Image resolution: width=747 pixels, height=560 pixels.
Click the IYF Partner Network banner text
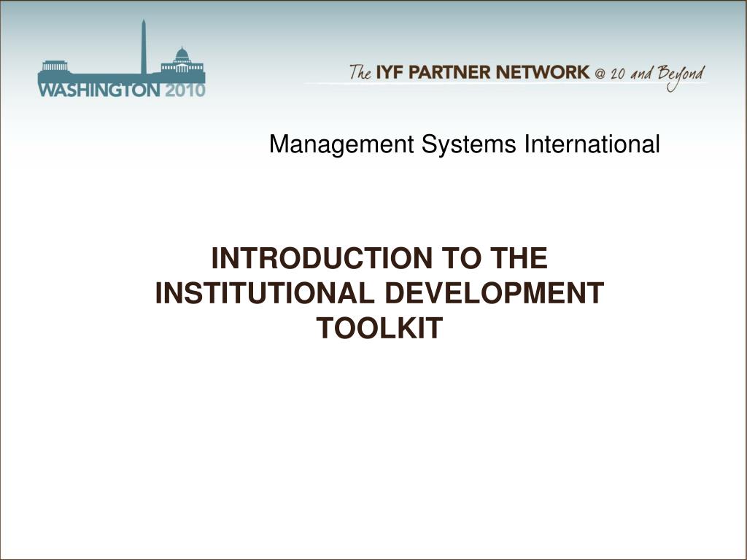coord(527,76)
